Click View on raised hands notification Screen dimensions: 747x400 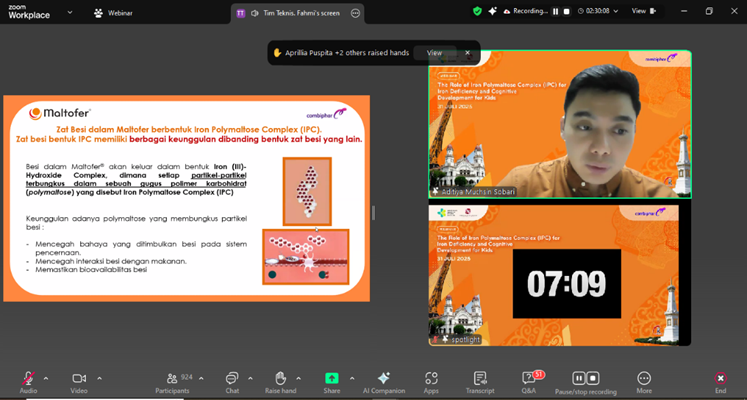(434, 53)
